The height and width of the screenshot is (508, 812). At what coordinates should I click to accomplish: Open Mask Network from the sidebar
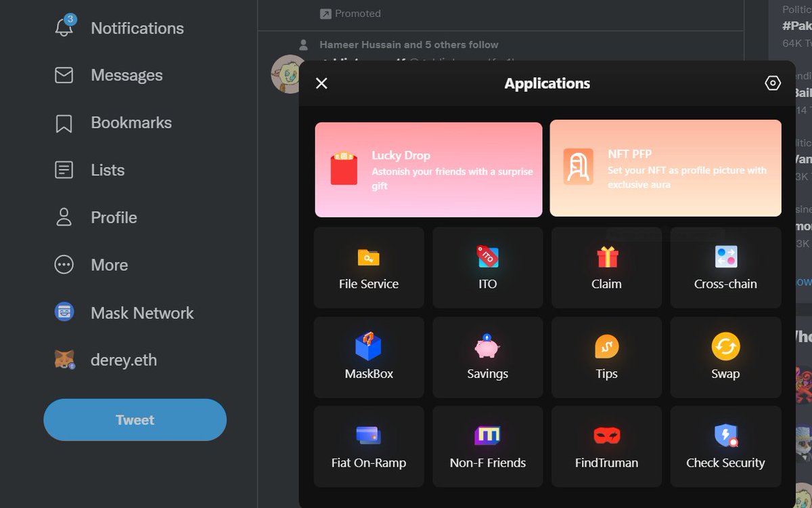click(x=125, y=313)
